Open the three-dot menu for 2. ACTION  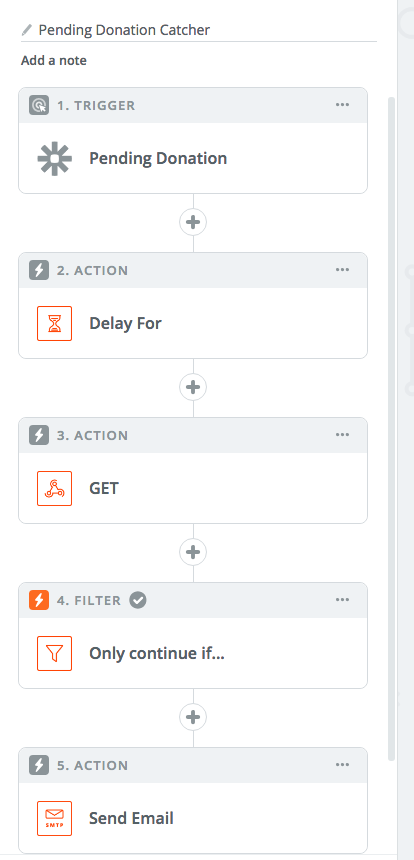pos(342,270)
